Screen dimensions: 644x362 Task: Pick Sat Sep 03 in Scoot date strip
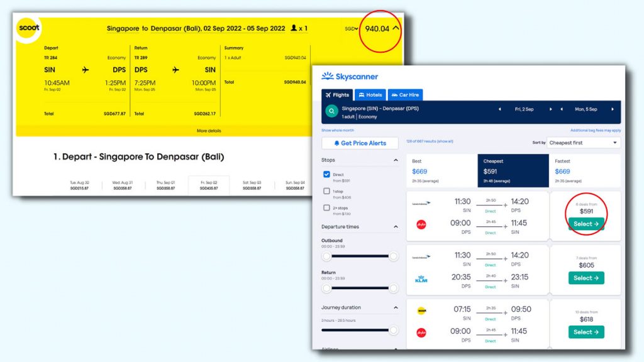pyautogui.click(x=252, y=185)
